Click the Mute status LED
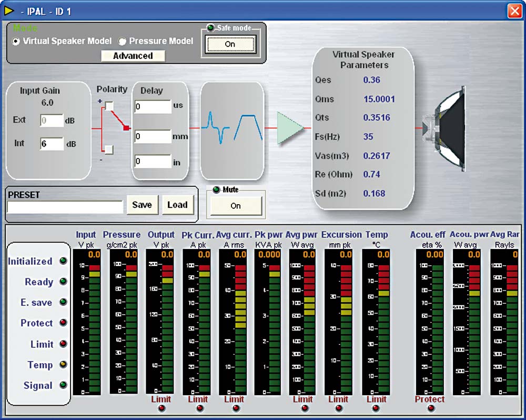The image size is (526, 420). 216,189
